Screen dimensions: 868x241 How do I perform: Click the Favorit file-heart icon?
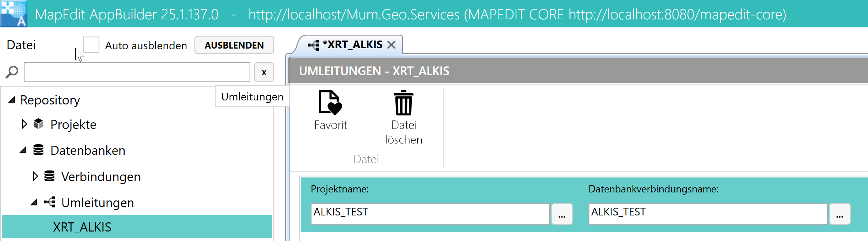(330, 103)
